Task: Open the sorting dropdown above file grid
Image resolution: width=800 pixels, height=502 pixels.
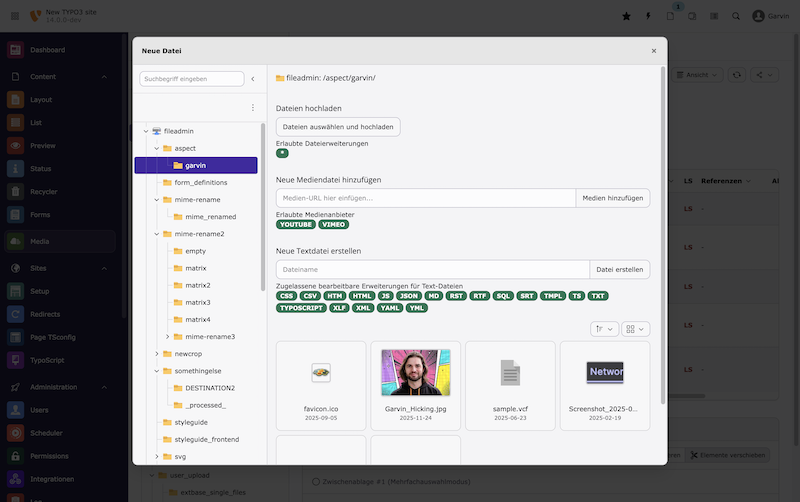Action: (605, 328)
